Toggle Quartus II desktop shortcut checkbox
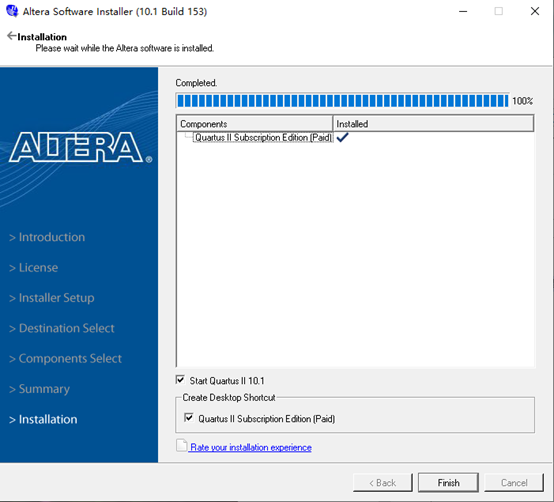The image size is (554, 502). 189,418
